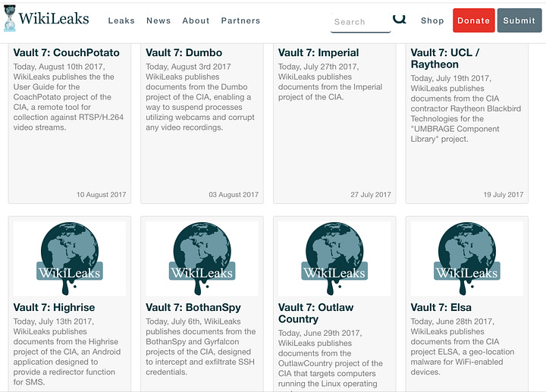
Task: Open the Vault 7: BothanSpy headline
Action: click(193, 307)
